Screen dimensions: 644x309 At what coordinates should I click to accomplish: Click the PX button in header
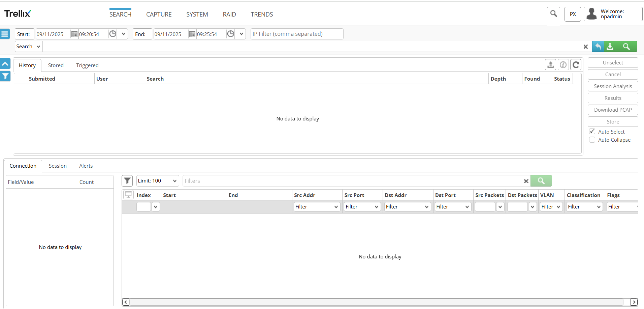pos(573,14)
